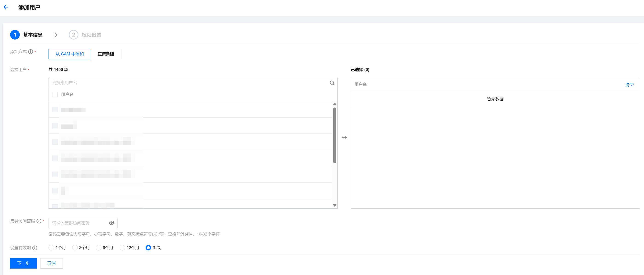Click the transfer arrows between user lists

tap(344, 137)
